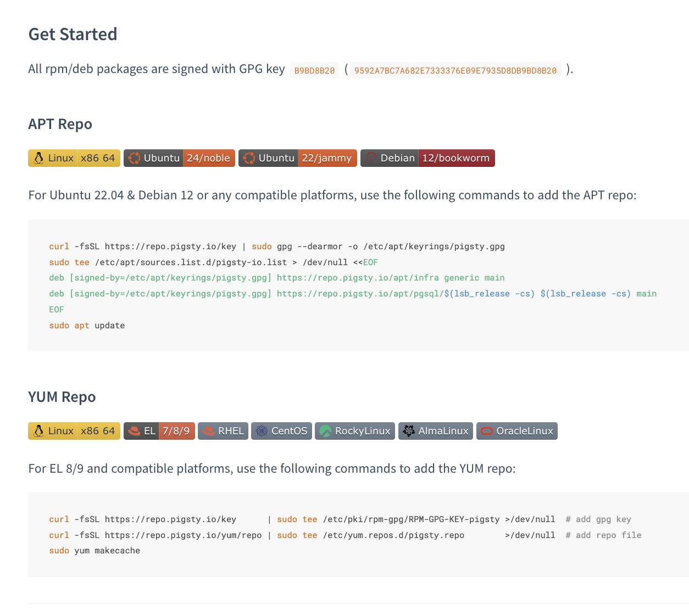Click the 7/8/9 version badge label

pos(176,431)
